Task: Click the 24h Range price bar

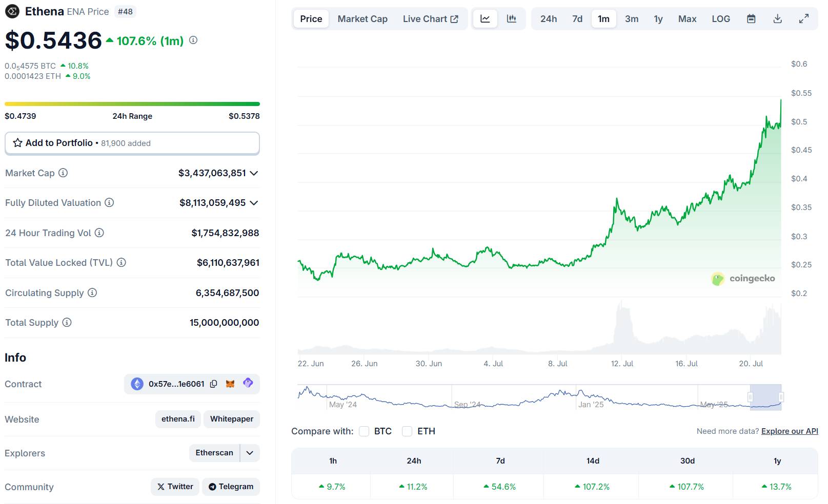Action: pos(132,104)
